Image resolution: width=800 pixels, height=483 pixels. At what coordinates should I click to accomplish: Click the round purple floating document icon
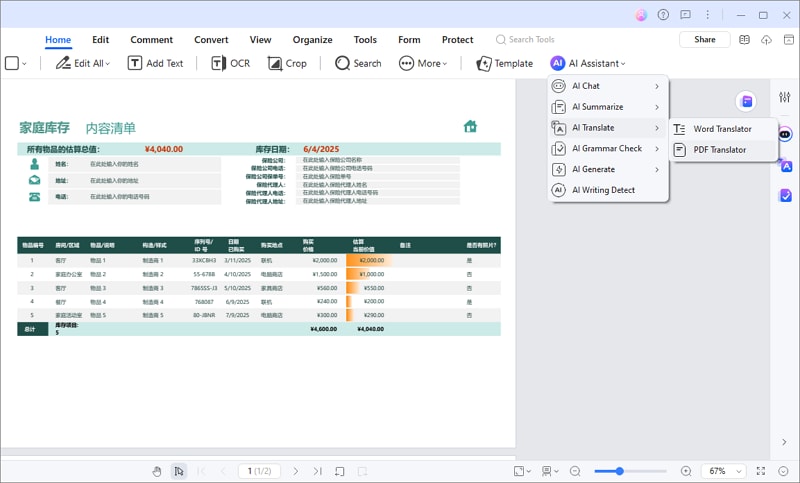[x=746, y=101]
